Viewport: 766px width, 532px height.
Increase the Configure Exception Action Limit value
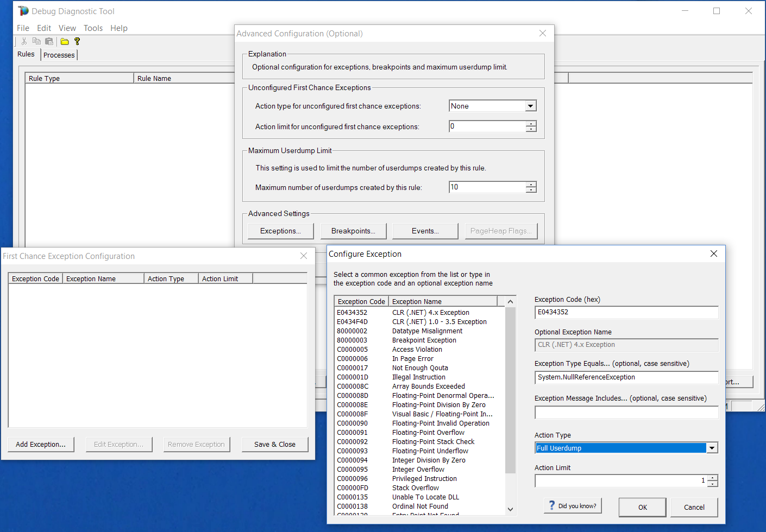coord(713,478)
